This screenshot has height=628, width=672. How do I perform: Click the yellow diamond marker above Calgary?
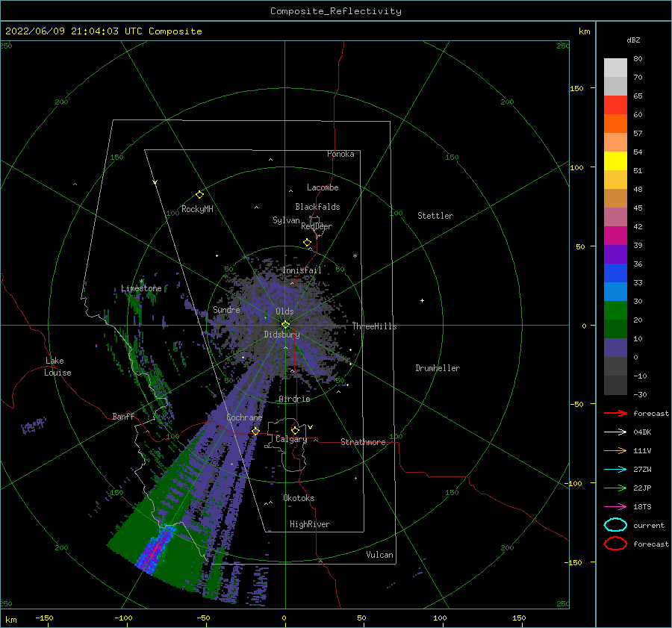click(x=295, y=430)
